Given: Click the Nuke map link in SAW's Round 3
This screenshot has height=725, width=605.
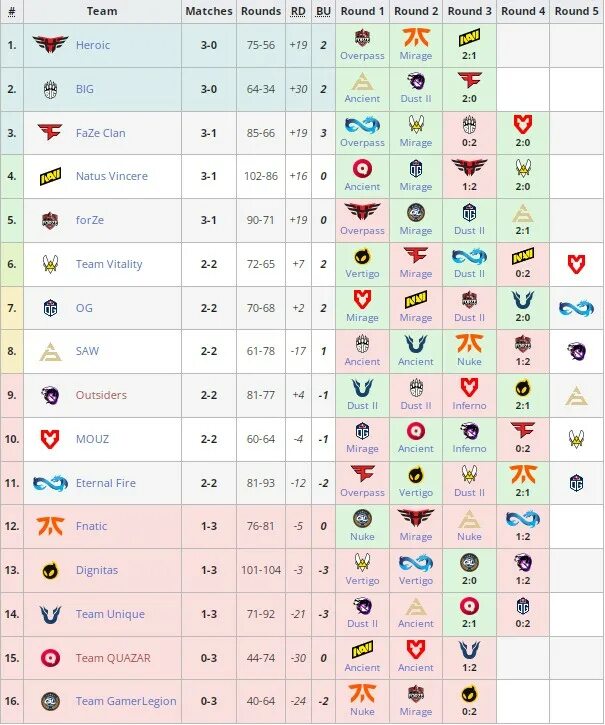Looking at the screenshot, I should 469,362.
